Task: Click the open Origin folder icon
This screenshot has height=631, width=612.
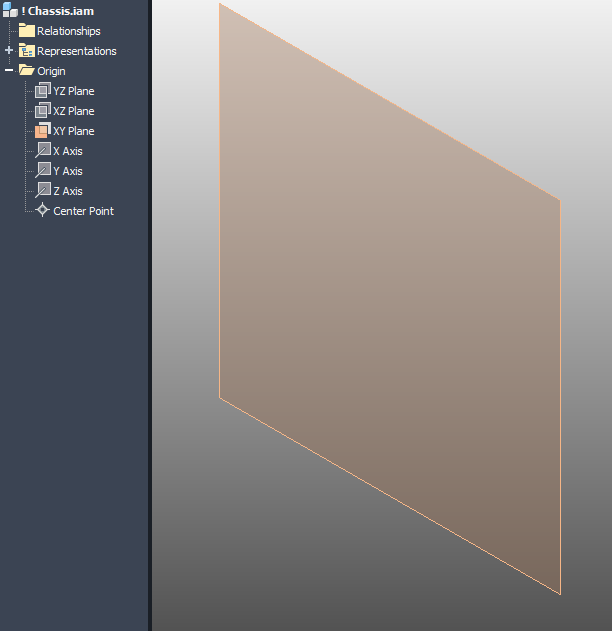Action: (x=27, y=70)
